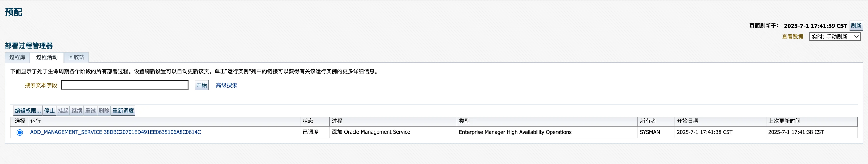Select the 过程活动 tab
The height and width of the screenshot is (164, 868).
point(47,57)
